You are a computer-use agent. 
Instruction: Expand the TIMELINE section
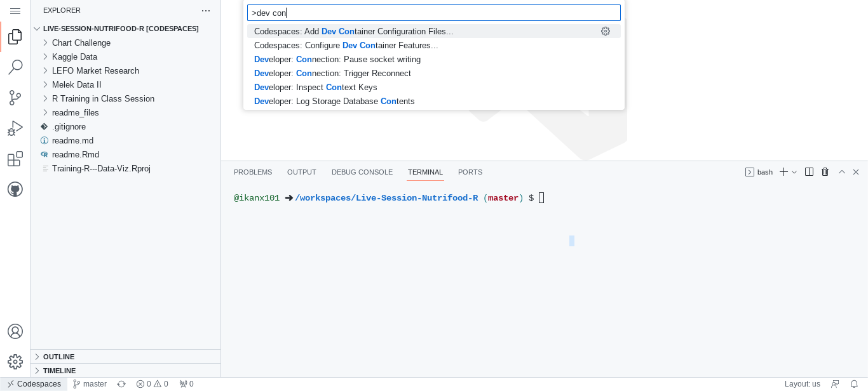[126, 371]
